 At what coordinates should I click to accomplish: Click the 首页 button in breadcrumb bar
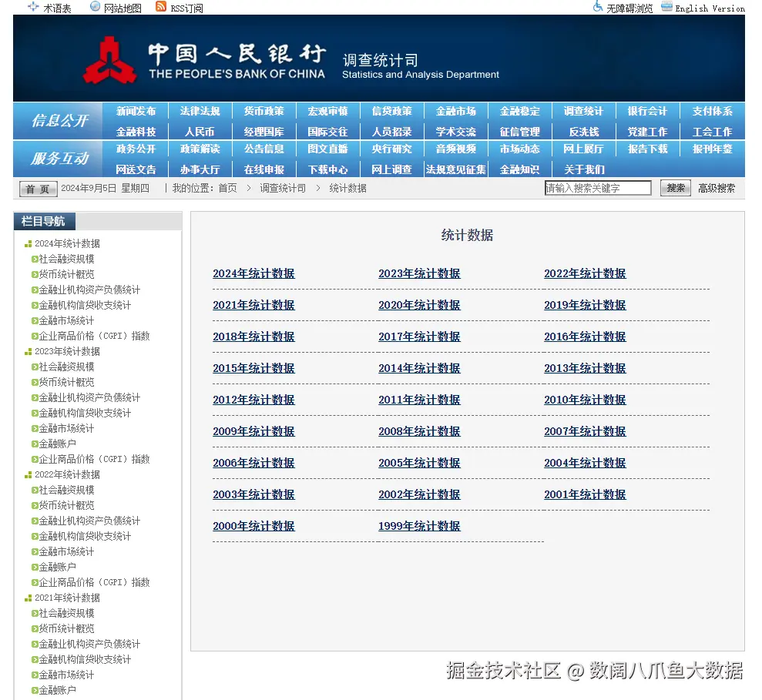click(x=38, y=189)
